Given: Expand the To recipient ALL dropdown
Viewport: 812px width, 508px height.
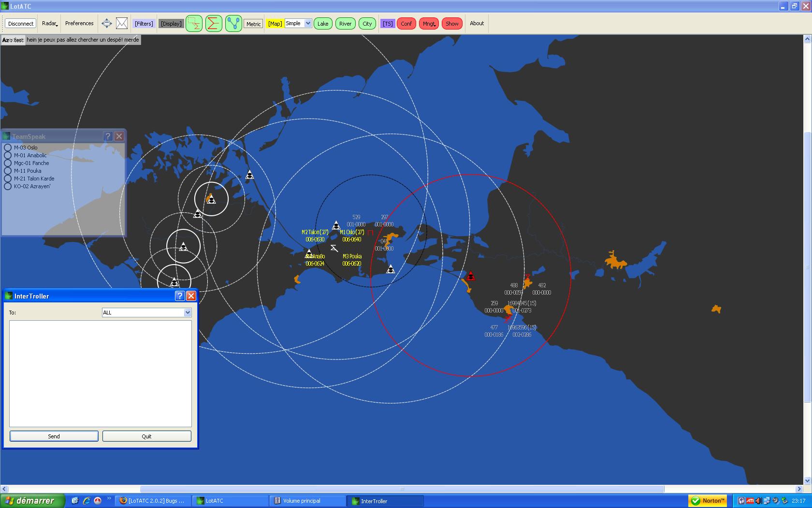Looking at the screenshot, I should [x=147, y=313].
